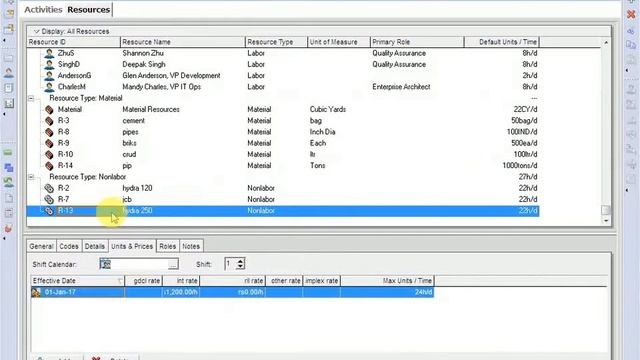
Task: Click the material brick icon beside R-3
Action: [49, 121]
